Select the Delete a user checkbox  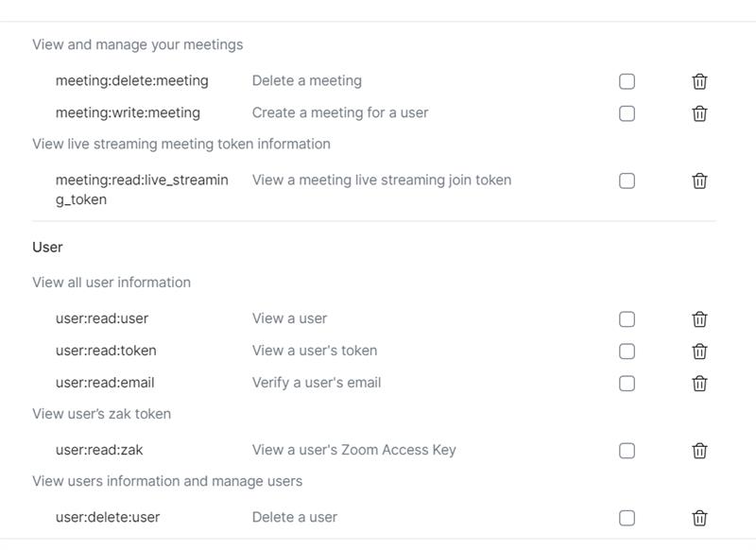pos(627,518)
